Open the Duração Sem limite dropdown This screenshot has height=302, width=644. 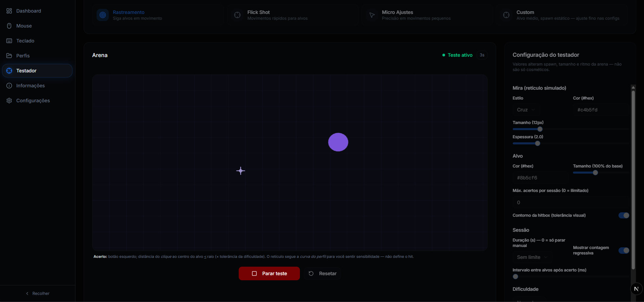pyautogui.click(x=532, y=257)
